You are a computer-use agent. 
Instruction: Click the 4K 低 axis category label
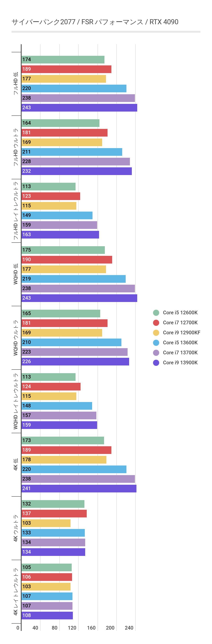pyautogui.click(x=16, y=465)
